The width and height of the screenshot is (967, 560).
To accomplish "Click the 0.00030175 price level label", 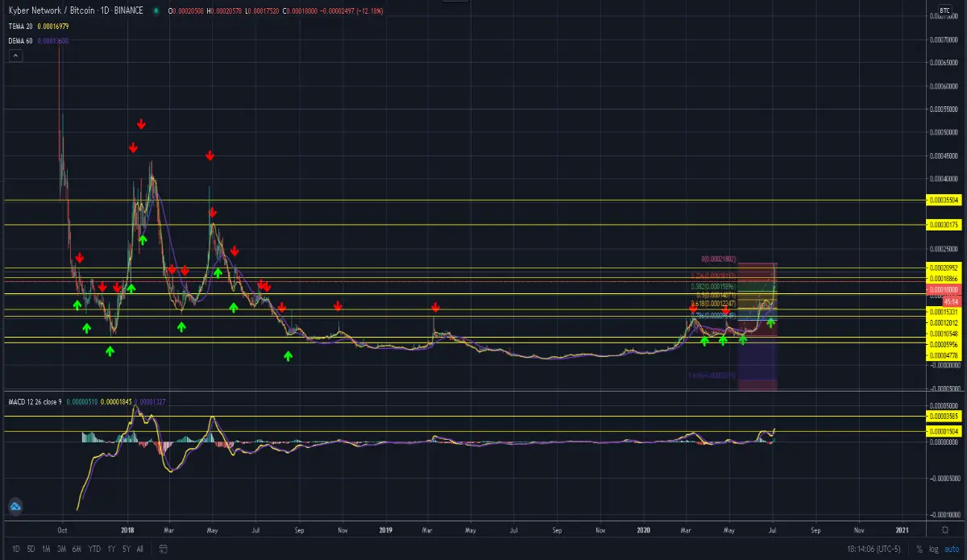I will click(944, 226).
